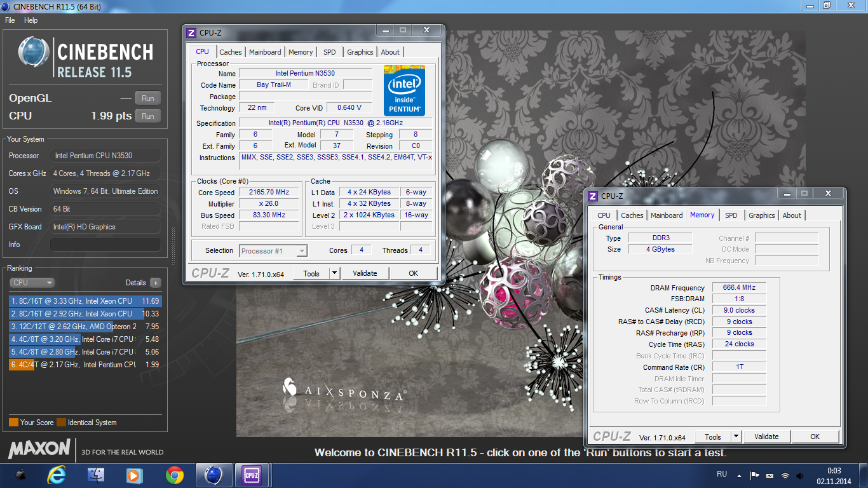This screenshot has width=868, height=488.
Task: Switch to Mainboard tab in Memory CPU-Z window
Action: (667, 215)
